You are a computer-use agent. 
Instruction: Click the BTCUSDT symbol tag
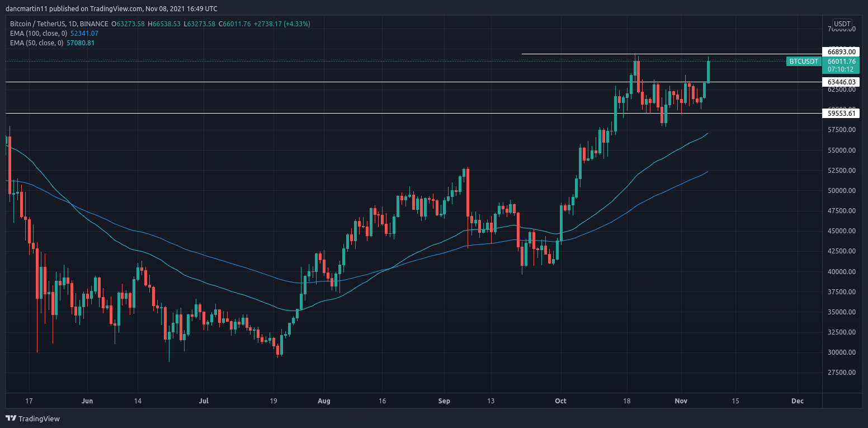pyautogui.click(x=803, y=61)
